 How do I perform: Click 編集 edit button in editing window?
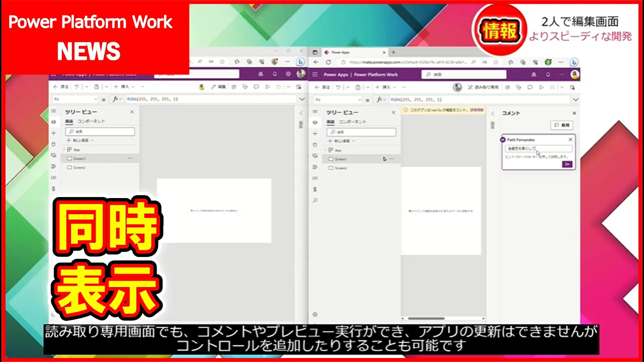(218, 87)
